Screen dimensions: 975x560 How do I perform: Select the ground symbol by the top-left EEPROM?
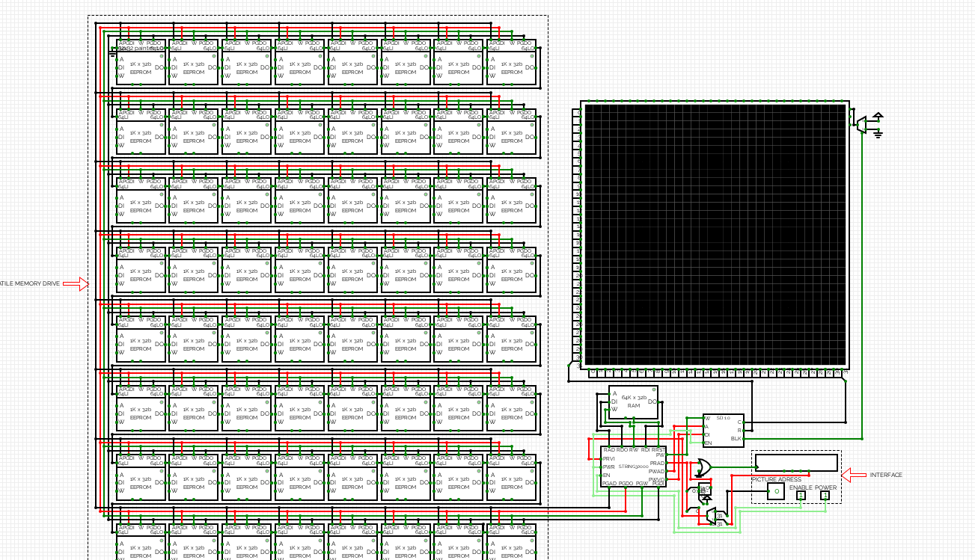[112, 52]
